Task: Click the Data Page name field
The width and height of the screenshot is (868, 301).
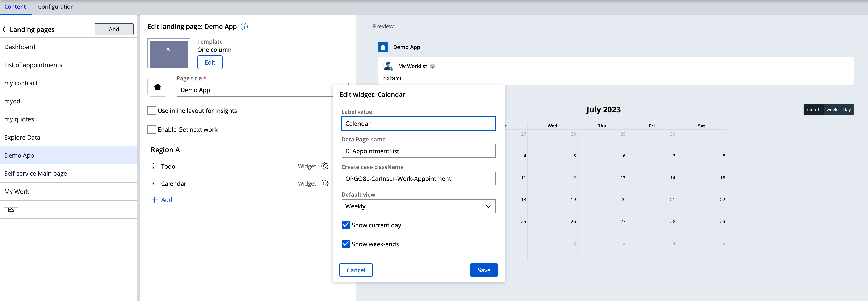Action: coord(418,151)
